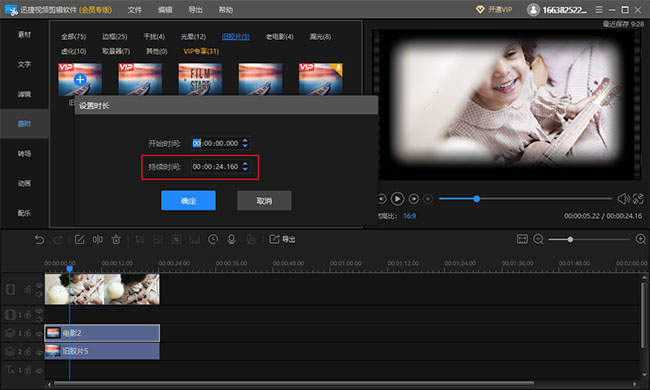Increase start time with up arrow
The image size is (650, 390).
click(x=245, y=140)
